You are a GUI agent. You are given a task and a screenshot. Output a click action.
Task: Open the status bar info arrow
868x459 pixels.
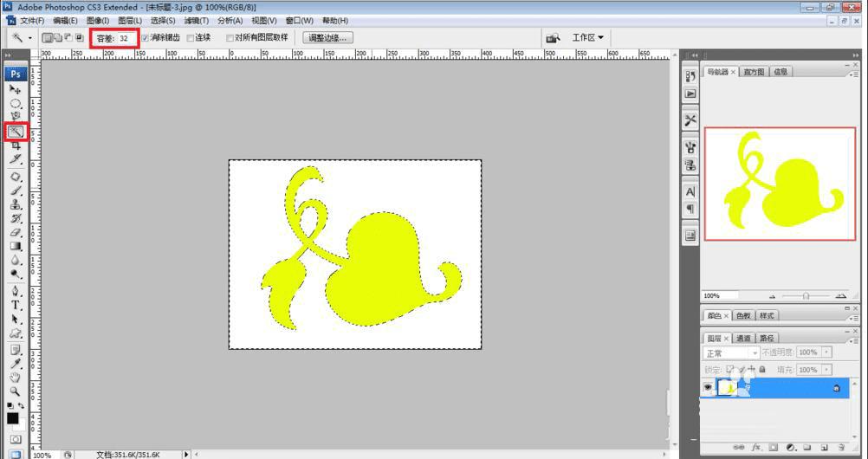[186, 454]
